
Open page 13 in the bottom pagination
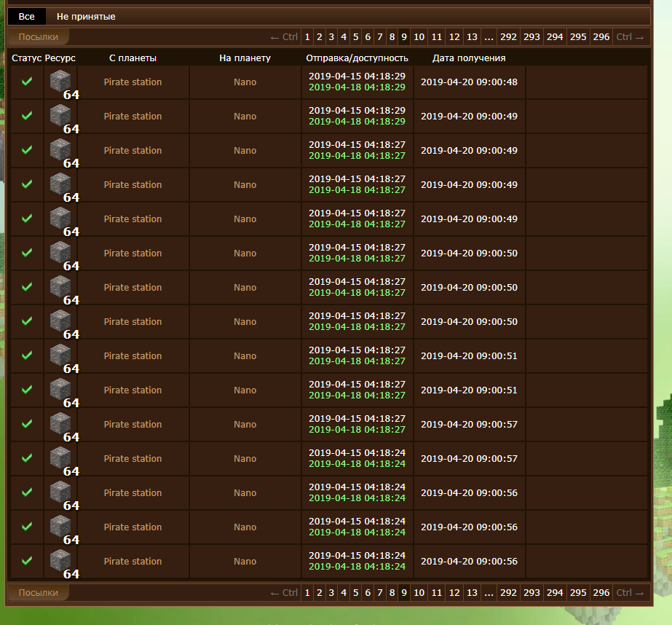point(472,593)
